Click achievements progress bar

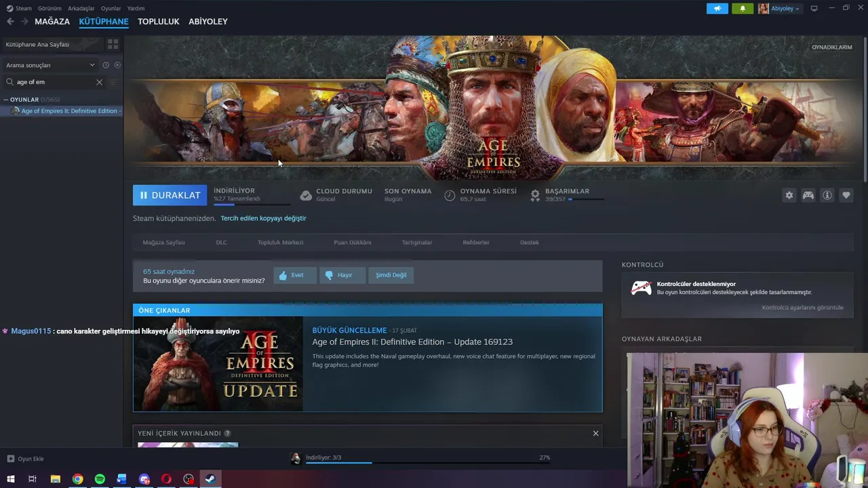tap(587, 199)
